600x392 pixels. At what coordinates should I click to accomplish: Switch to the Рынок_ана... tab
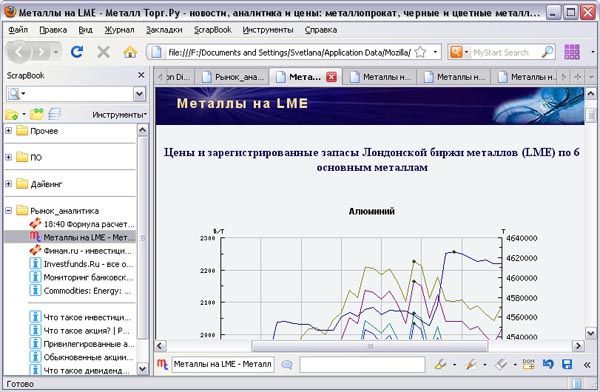coord(232,77)
